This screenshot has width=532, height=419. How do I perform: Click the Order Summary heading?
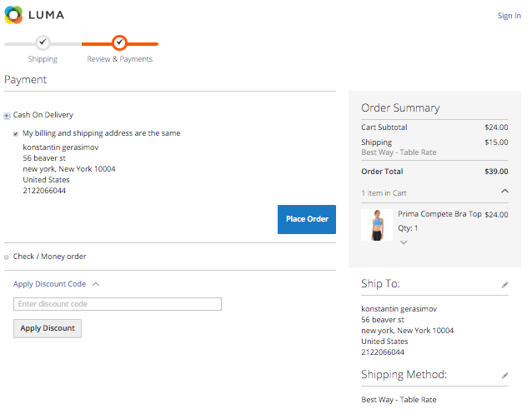[x=400, y=107]
